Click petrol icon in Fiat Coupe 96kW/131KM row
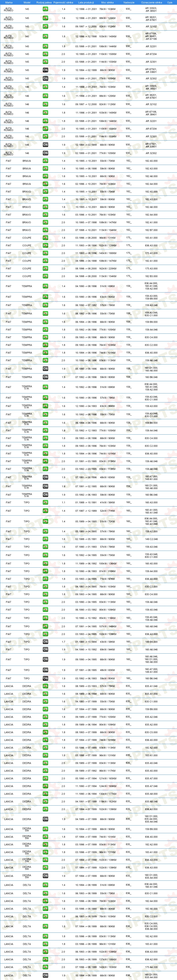 point(45,238)
